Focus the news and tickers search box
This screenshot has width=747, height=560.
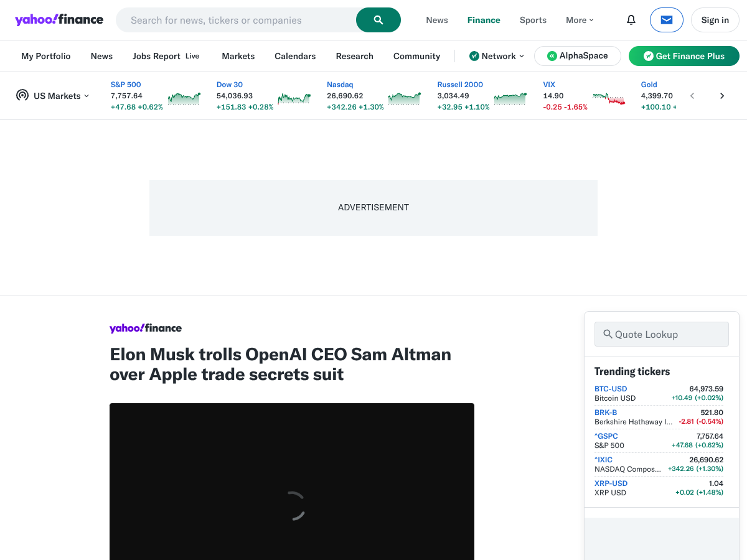pyautogui.click(x=237, y=20)
